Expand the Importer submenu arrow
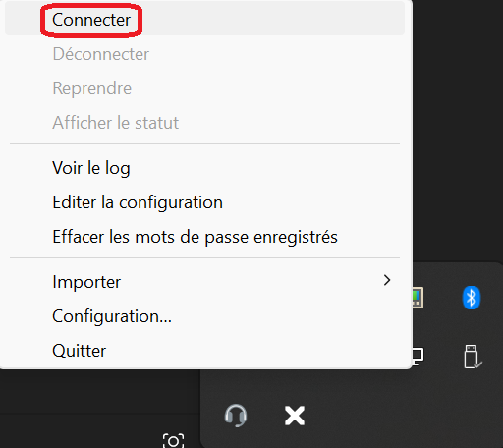This screenshot has width=503, height=448. (387, 280)
